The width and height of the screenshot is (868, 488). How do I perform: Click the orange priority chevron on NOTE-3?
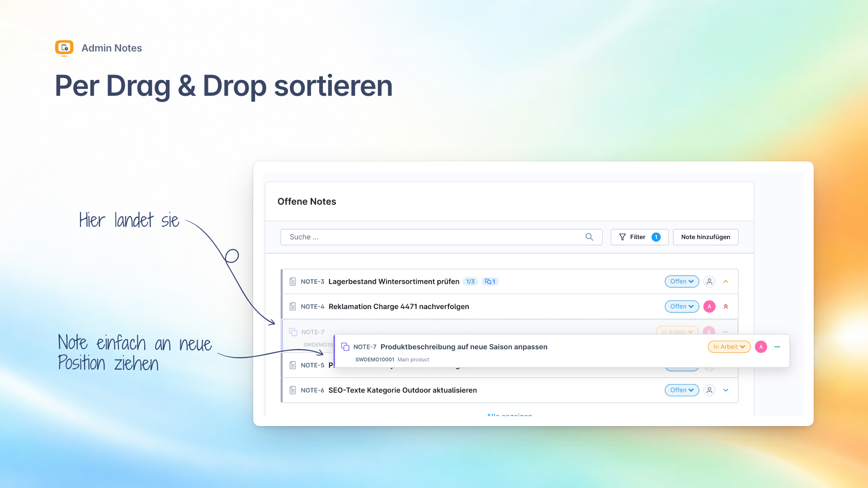point(726,282)
